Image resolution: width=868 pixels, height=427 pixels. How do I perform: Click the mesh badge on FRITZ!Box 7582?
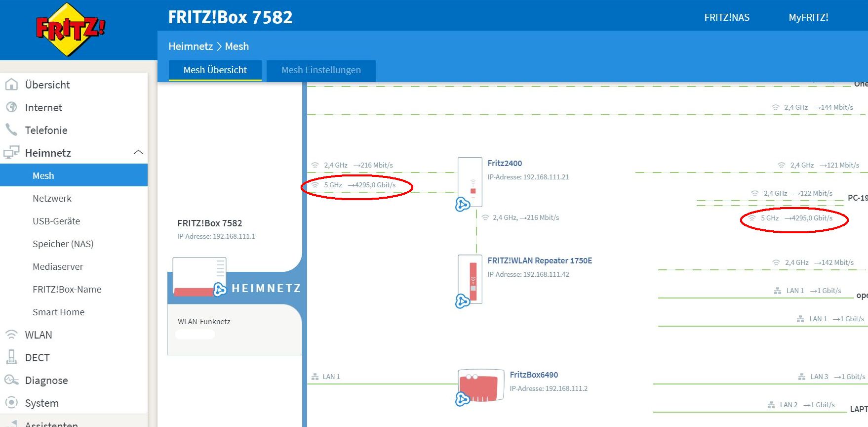pos(220,290)
